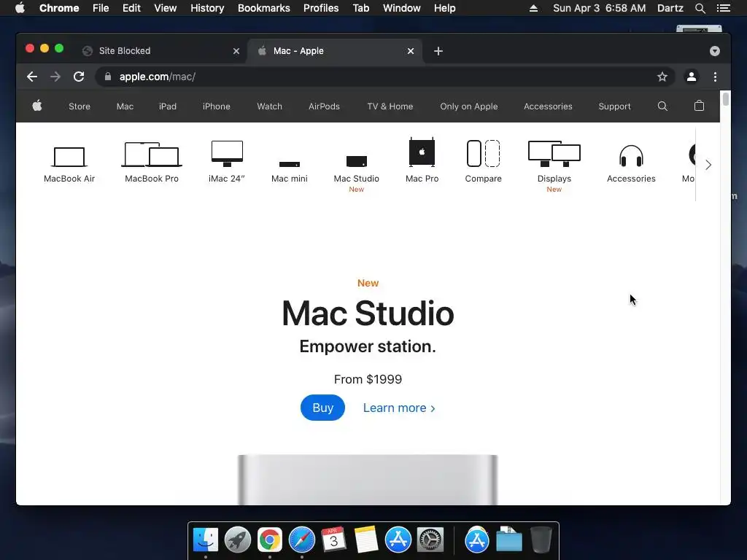The height and width of the screenshot is (560, 747).
Task: Follow the Learn more link
Action: 399,408
